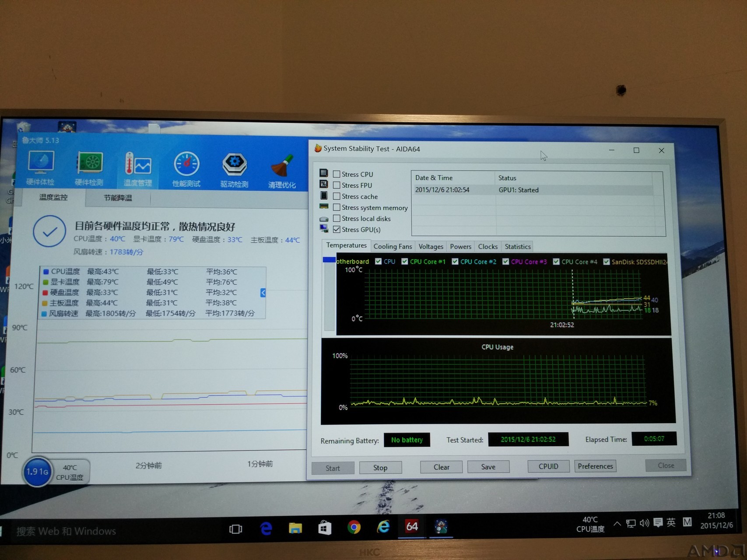Open the Clocks tab

pos(488,247)
